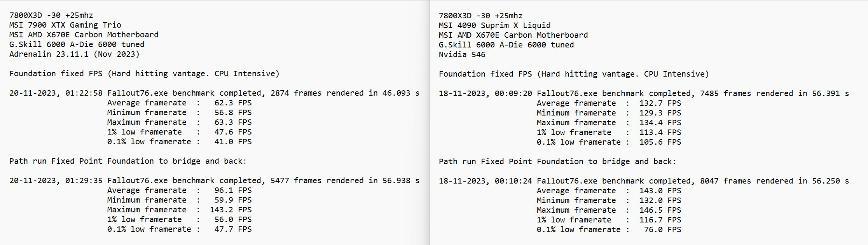The width and height of the screenshot is (868, 245).
Task: Click the Nvidia 546 driver line
Action: coord(462,54)
